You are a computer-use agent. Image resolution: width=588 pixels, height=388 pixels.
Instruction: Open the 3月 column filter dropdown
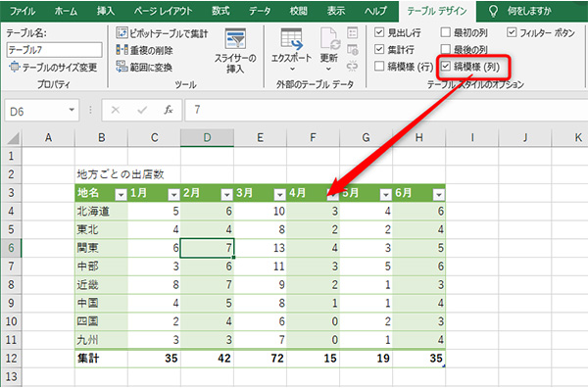click(279, 195)
